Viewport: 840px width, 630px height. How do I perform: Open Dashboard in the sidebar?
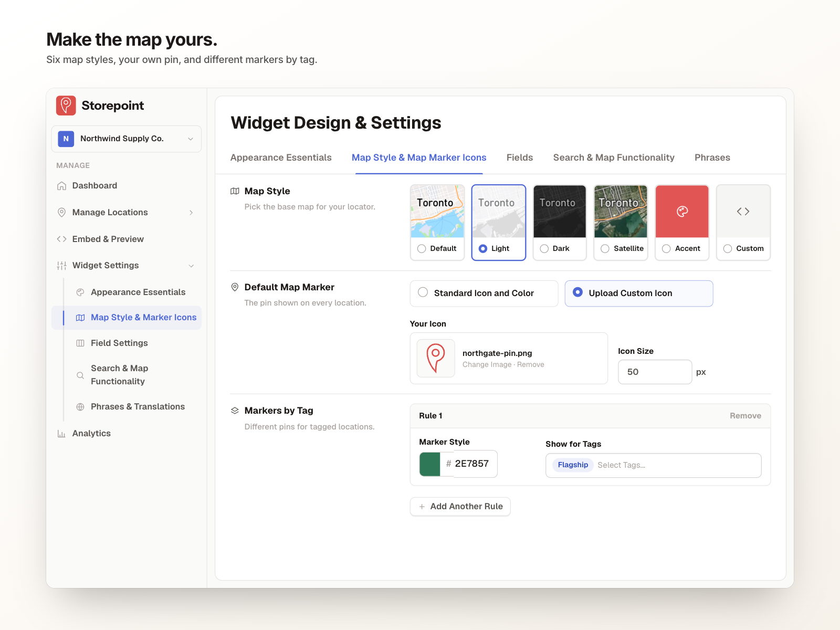(x=127, y=186)
